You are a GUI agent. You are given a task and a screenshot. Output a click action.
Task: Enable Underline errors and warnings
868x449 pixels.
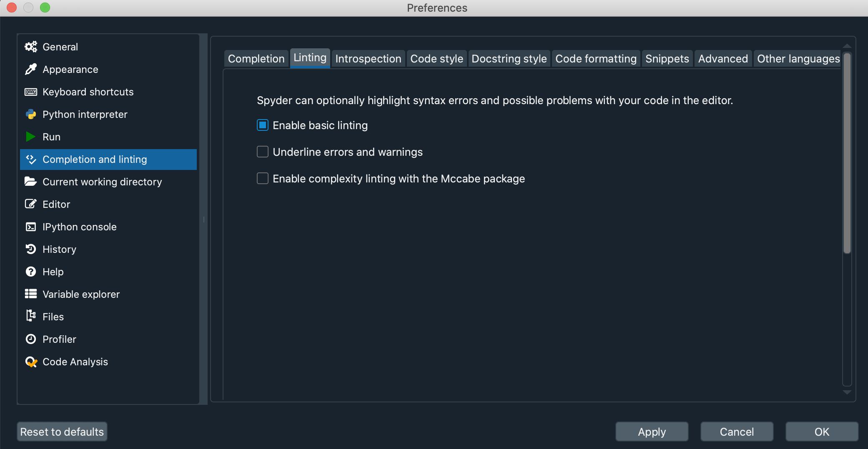262,152
